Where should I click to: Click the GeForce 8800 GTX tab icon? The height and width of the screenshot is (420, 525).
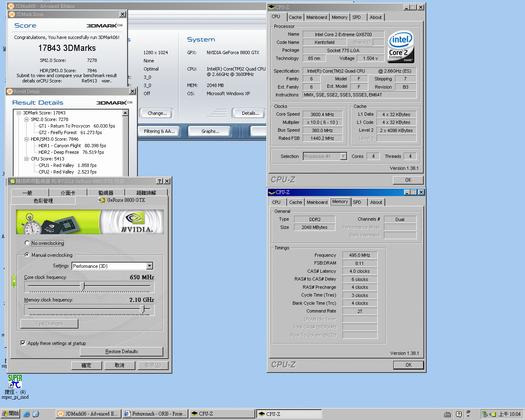click(x=102, y=200)
